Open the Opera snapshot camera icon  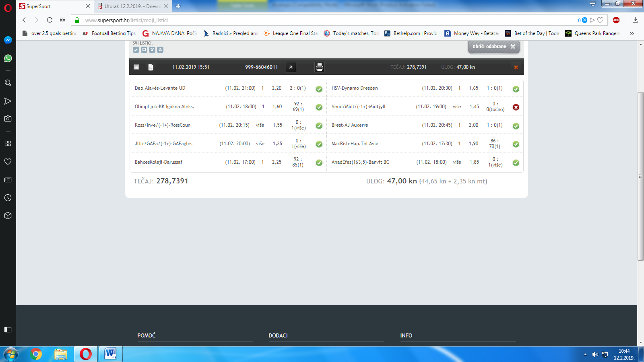tap(8, 119)
